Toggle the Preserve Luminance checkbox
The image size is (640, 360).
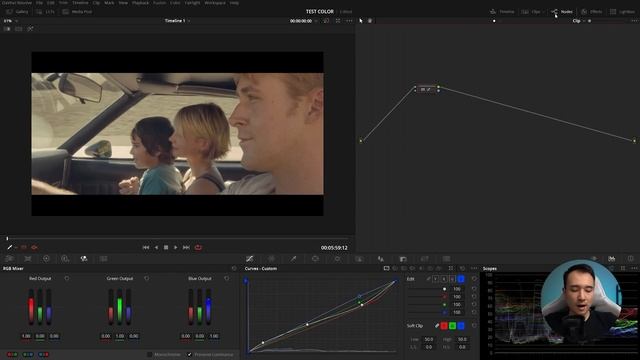tap(189, 354)
